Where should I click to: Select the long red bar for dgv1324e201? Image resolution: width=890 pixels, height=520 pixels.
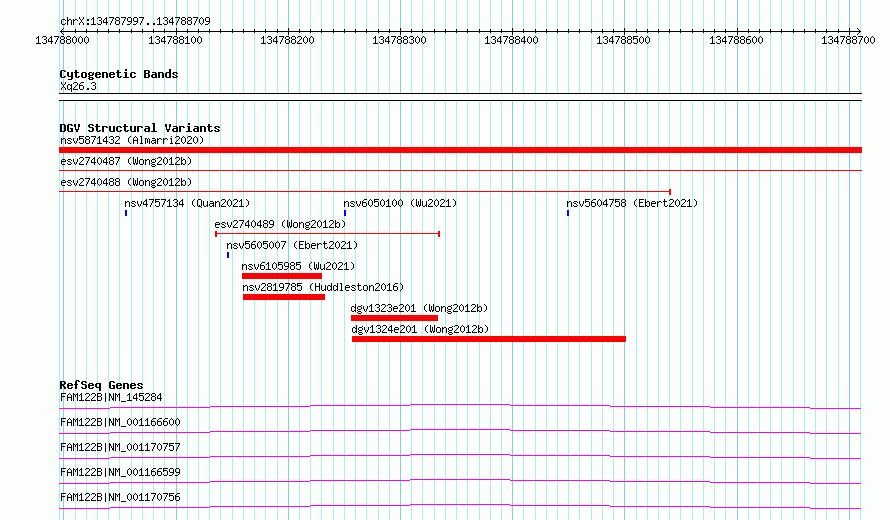pyautogui.click(x=489, y=339)
